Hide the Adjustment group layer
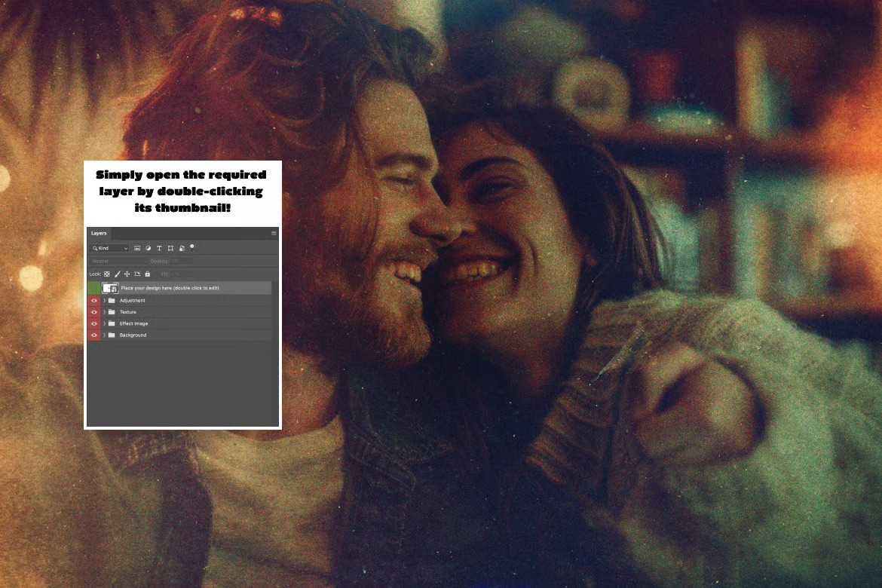This screenshot has width=882, height=588. (x=94, y=301)
